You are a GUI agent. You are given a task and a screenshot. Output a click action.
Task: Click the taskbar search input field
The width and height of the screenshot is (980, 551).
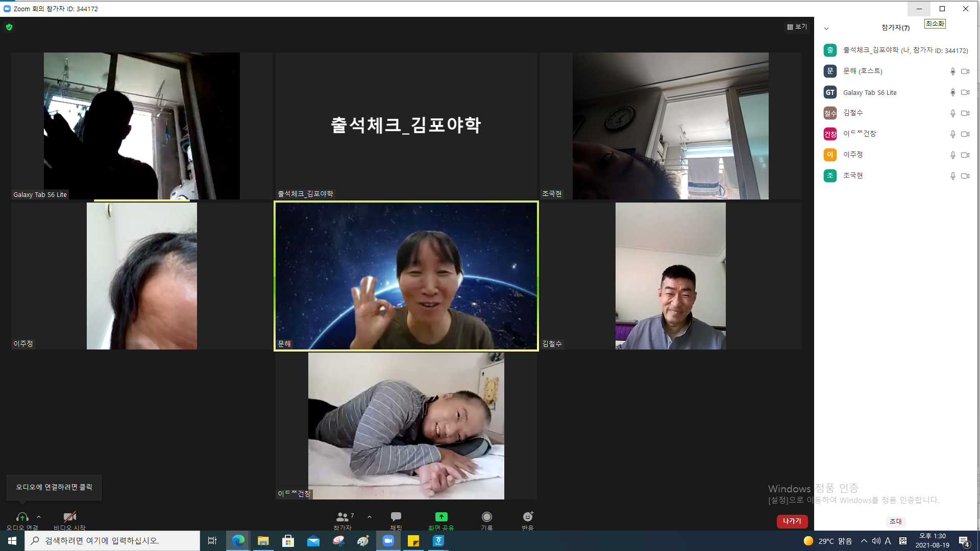pyautogui.click(x=112, y=541)
